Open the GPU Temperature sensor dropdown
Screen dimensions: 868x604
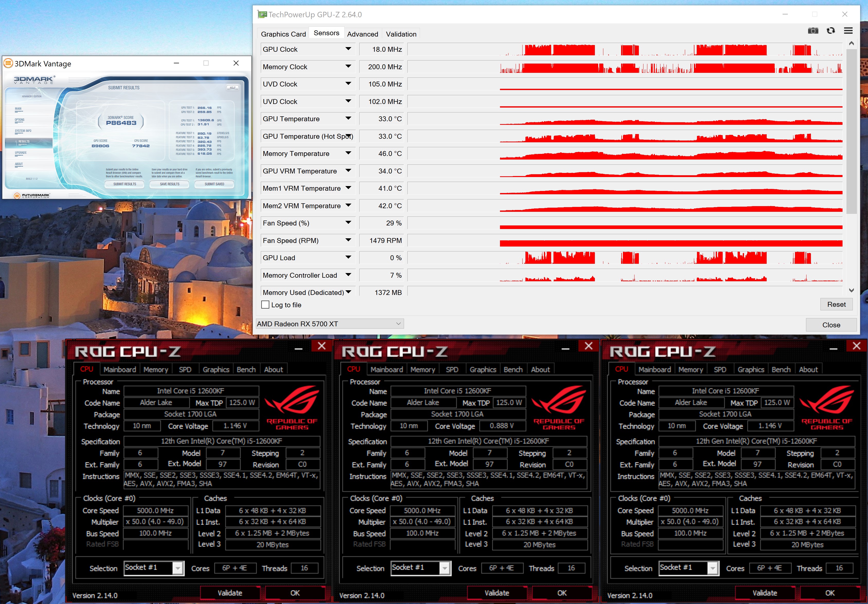pyautogui.click(x=348, y=119)
